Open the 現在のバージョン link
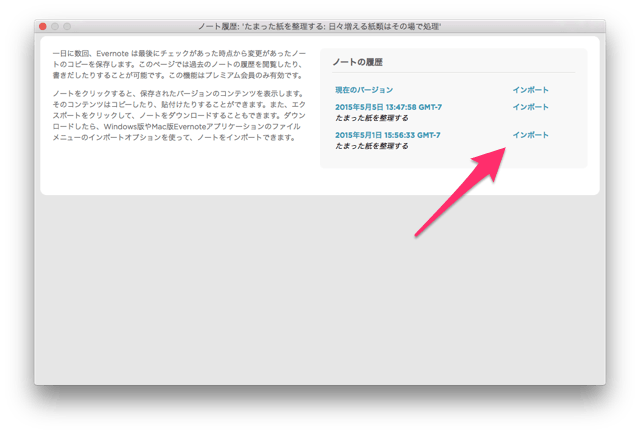 (364, 90)
